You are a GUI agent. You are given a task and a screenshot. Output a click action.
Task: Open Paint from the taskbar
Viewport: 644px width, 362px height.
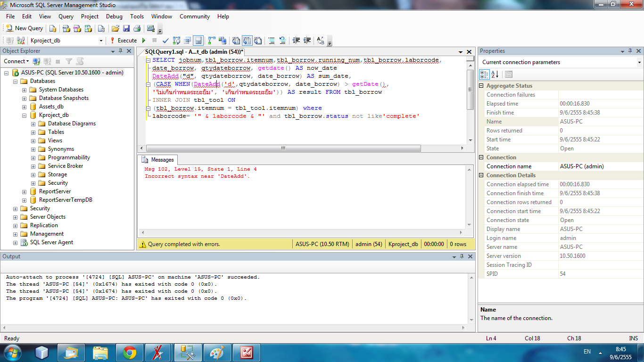point(217,352)
